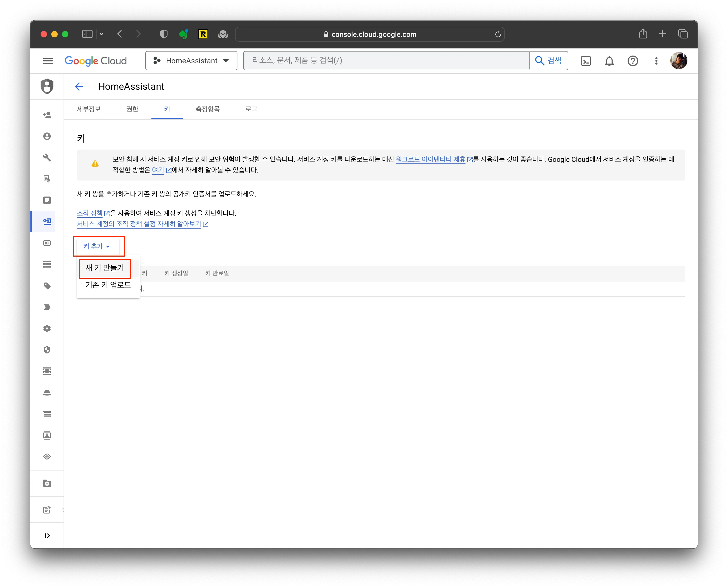Open the user account avatar

pos(678,61)
